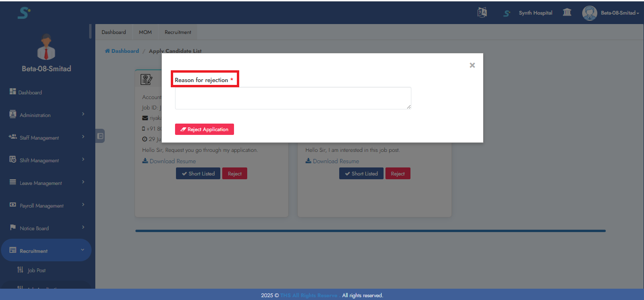The height and width of the screenshot is (300, 644).
Task: Select the user avatar thumbnail in the header
Action: pos(589,13)
